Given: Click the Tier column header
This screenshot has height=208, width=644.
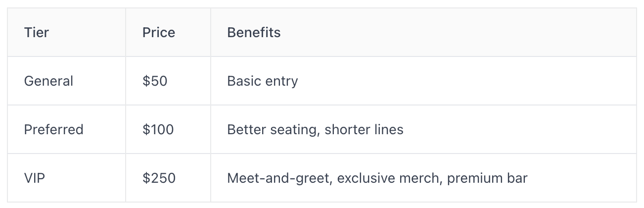Looking at the screenshot, I should [66, 32].
